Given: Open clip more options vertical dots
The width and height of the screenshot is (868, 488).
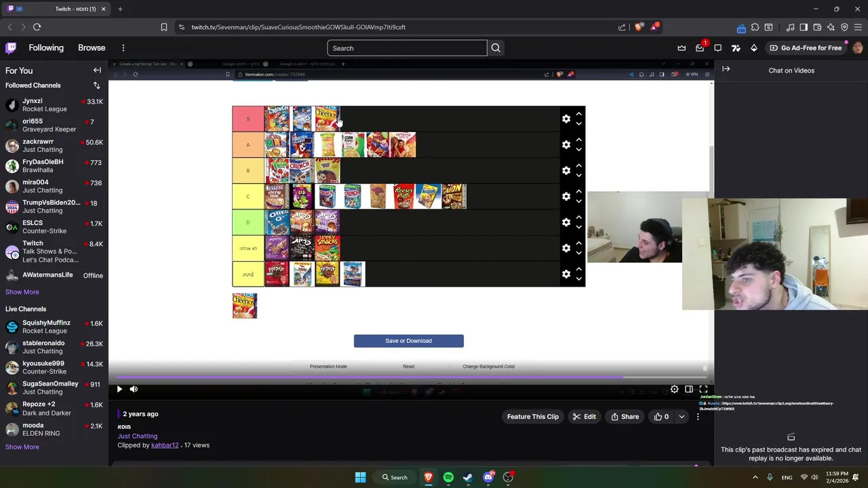Looking at the screenshot, I should [698, 417].
